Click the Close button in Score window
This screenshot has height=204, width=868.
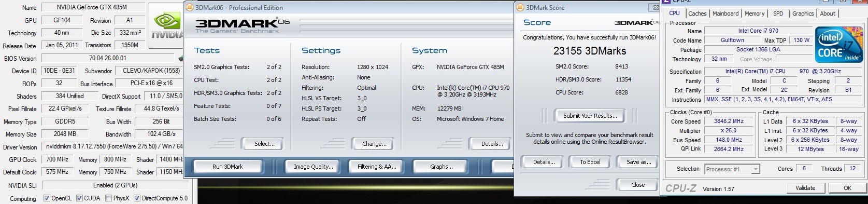click(638, 185)
